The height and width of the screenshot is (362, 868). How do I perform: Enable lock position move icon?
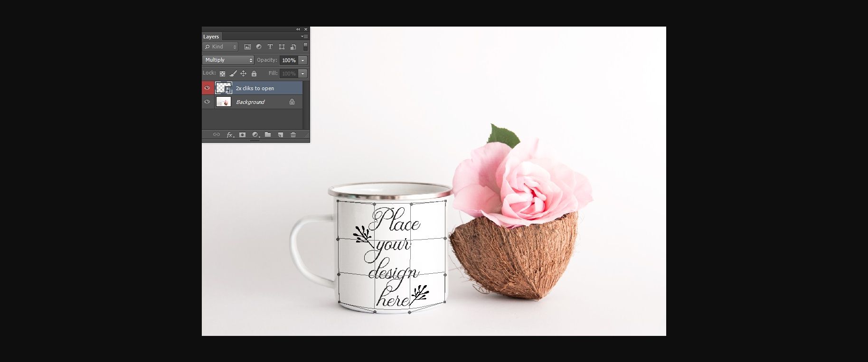[x=243, y=74]
